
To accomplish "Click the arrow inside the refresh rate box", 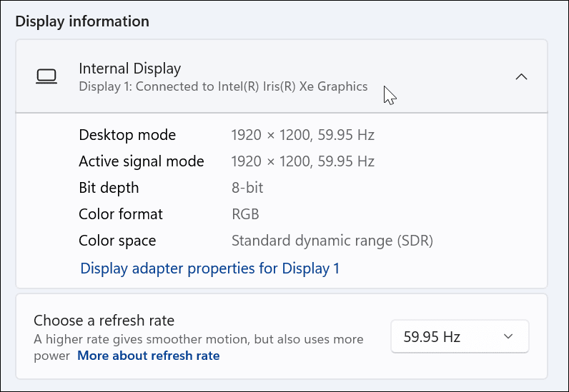I will click(x=508, y=336).
